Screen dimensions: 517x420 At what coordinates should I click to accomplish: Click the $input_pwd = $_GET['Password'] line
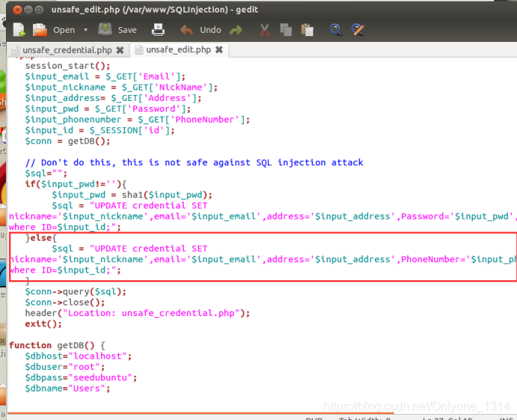(x=108, y=109)
